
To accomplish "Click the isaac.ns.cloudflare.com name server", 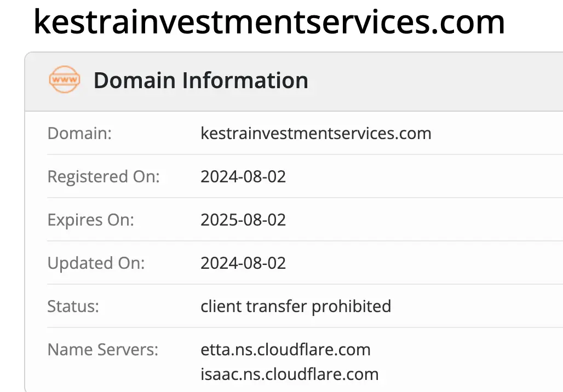I will pos(289,374).
